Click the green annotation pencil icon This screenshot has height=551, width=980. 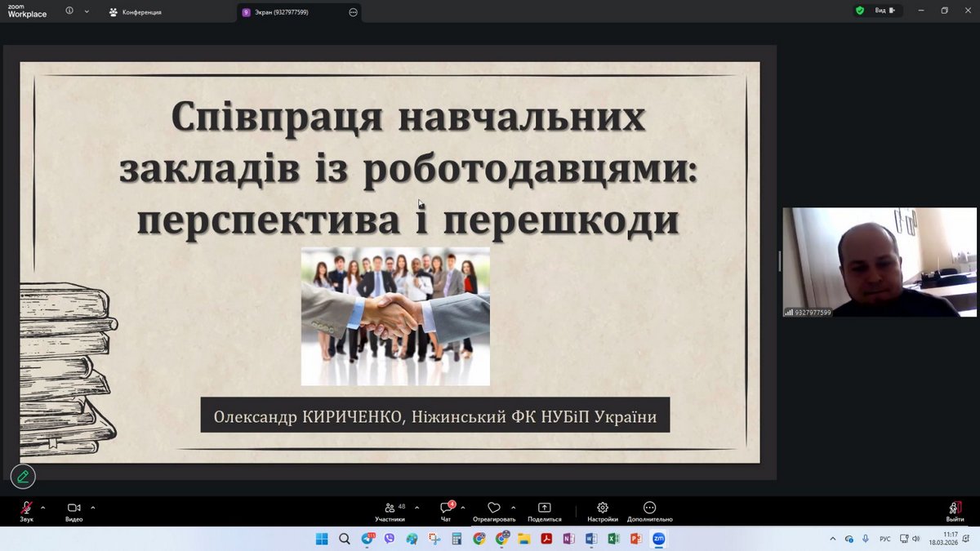(23, 476)
